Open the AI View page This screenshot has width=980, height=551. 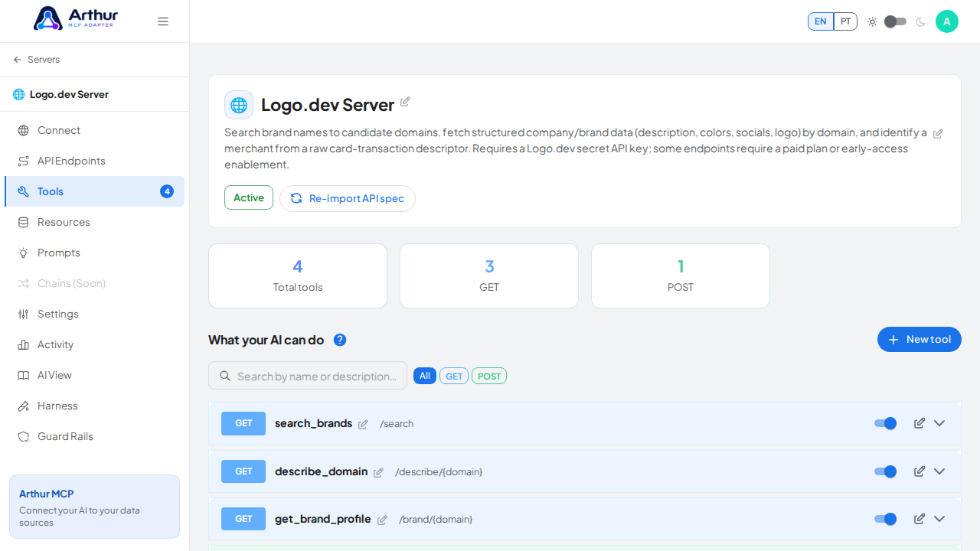[94, 375]
